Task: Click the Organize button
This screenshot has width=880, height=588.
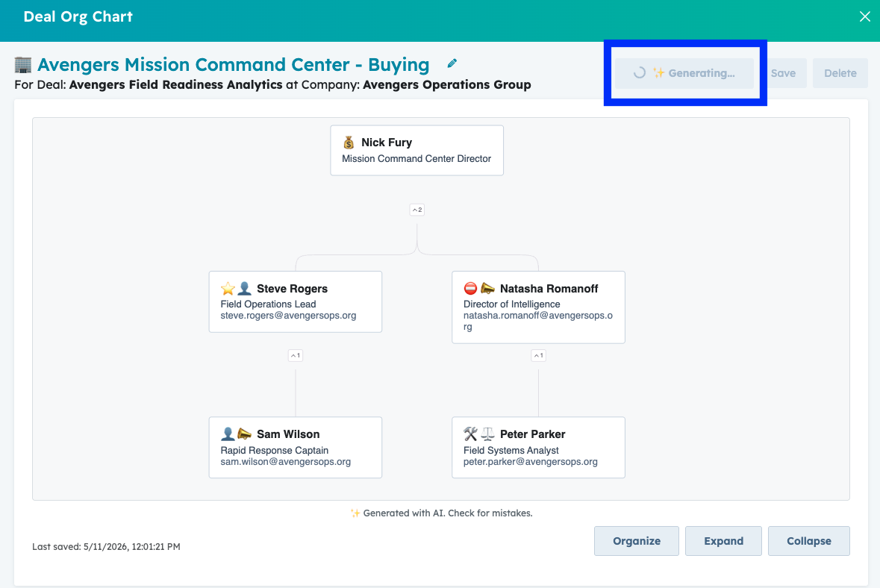Action: [x=637, y=541]
